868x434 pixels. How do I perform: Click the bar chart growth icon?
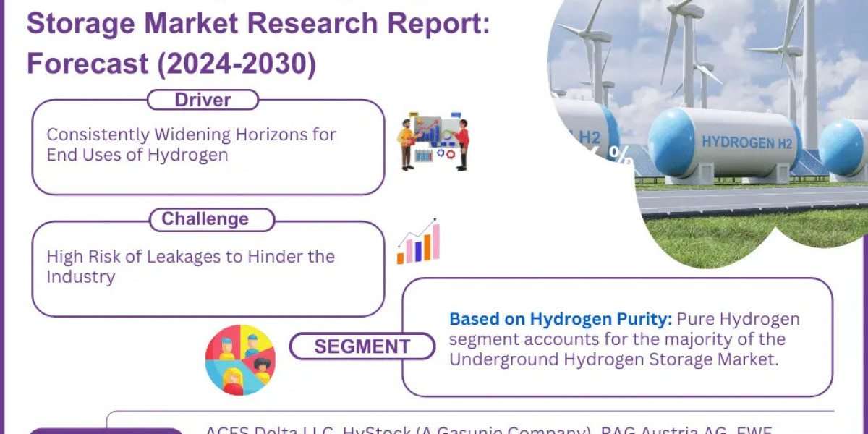(x=418, y=242)
